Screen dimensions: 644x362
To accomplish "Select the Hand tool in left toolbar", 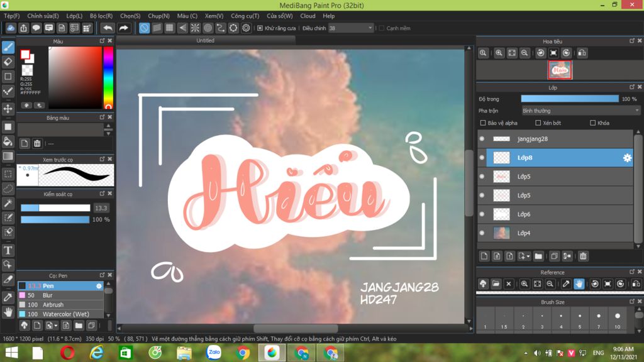I will [x=8, y=312].
